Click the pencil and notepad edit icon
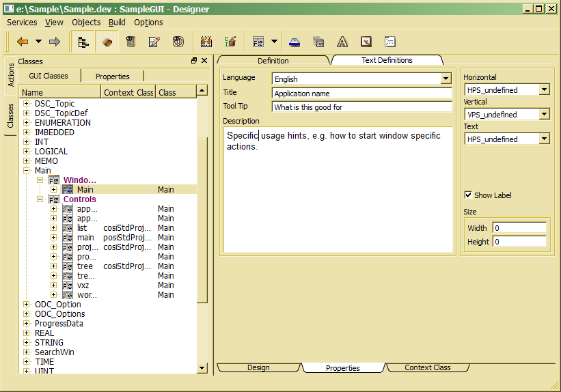 [x=154, y=42]
